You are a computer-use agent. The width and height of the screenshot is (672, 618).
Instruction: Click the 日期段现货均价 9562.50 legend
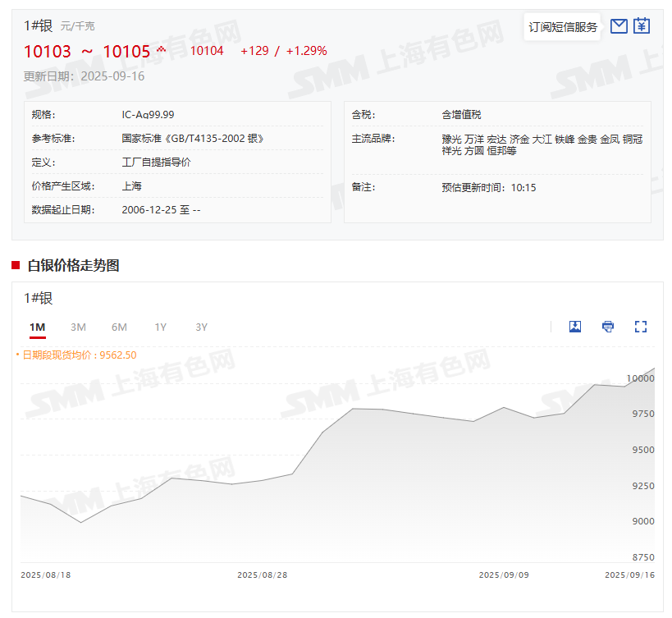click(x=79, y=355)
